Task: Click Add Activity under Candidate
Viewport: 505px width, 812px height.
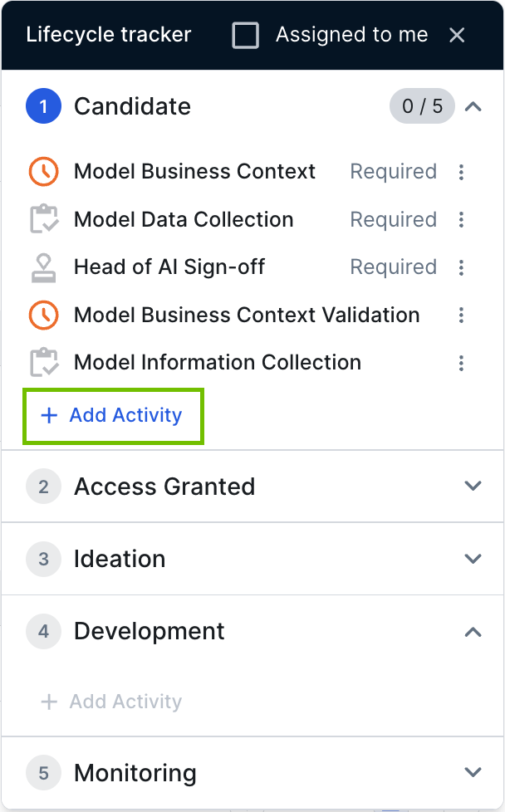Action: (112, 415)
